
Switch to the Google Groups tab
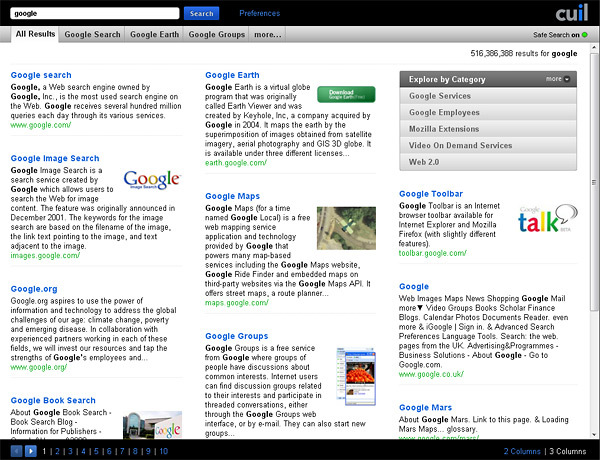tap(217, 34)
